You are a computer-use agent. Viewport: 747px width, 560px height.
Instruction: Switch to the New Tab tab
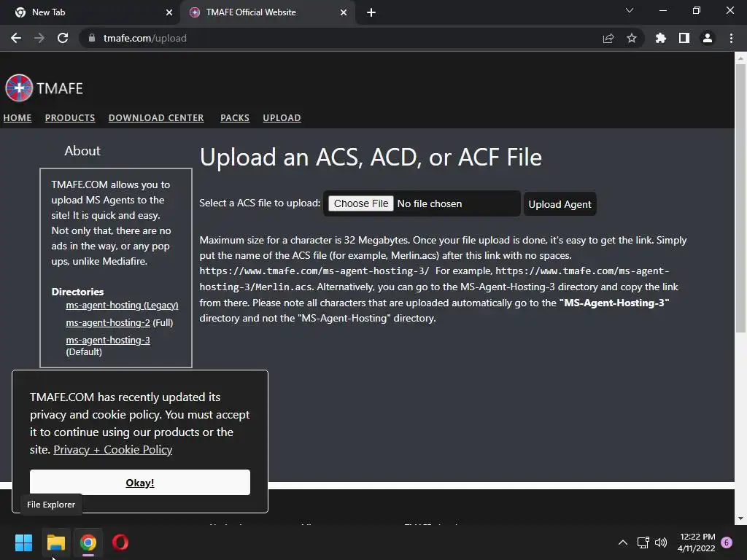90,12
